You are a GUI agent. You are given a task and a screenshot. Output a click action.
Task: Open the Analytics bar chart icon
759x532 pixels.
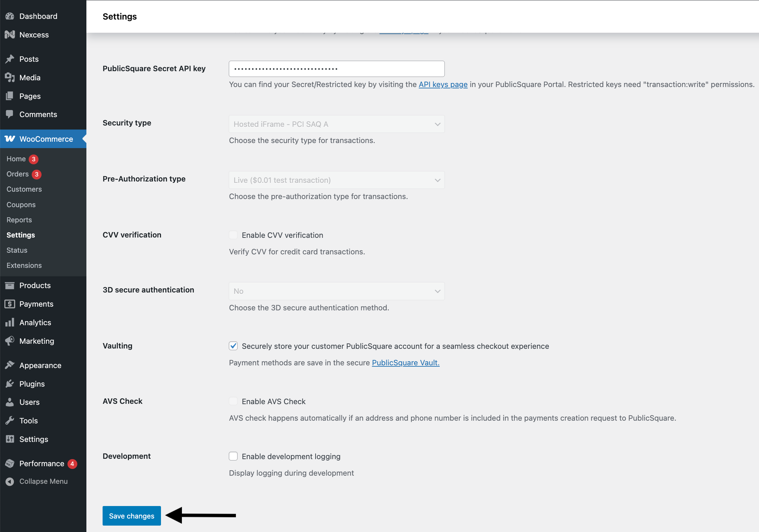[10, 323]
